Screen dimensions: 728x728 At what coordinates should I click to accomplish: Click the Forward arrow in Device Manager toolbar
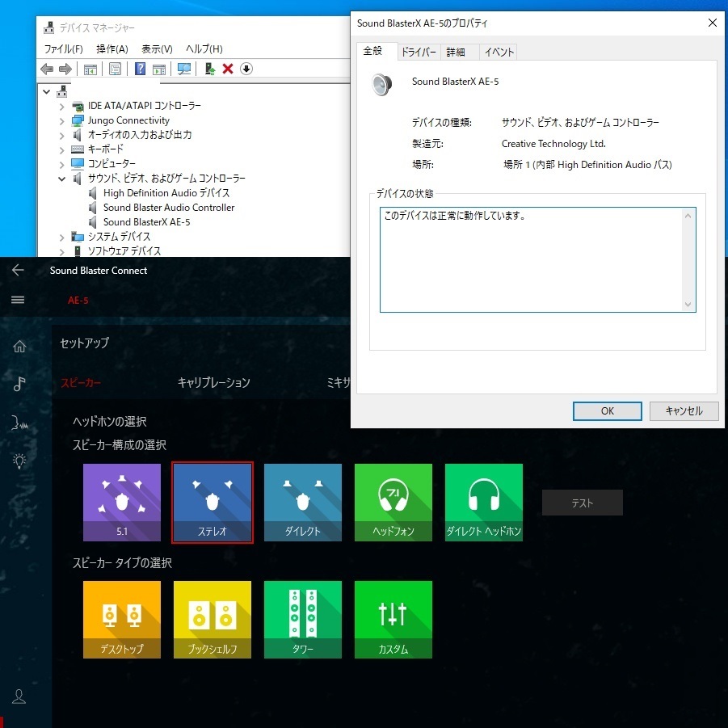pos(65,69)
